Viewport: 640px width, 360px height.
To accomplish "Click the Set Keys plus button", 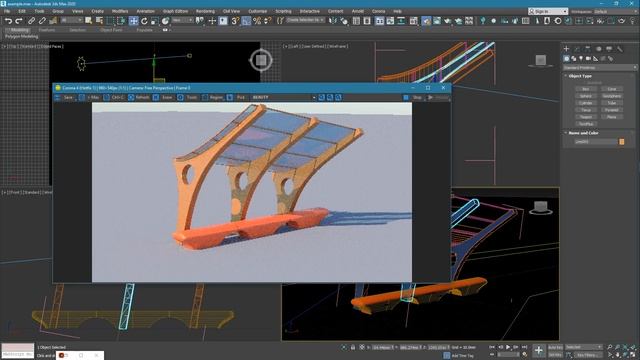I will [x=539, y=350].
